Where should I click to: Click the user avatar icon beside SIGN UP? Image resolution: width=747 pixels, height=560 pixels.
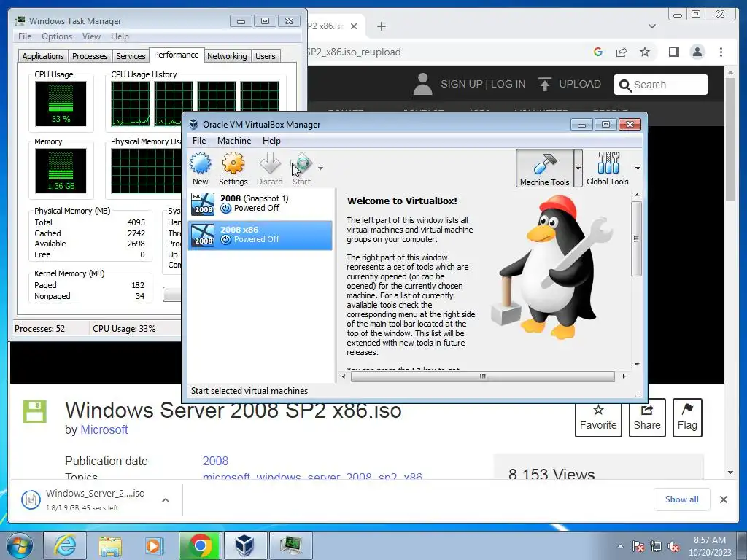422,84
